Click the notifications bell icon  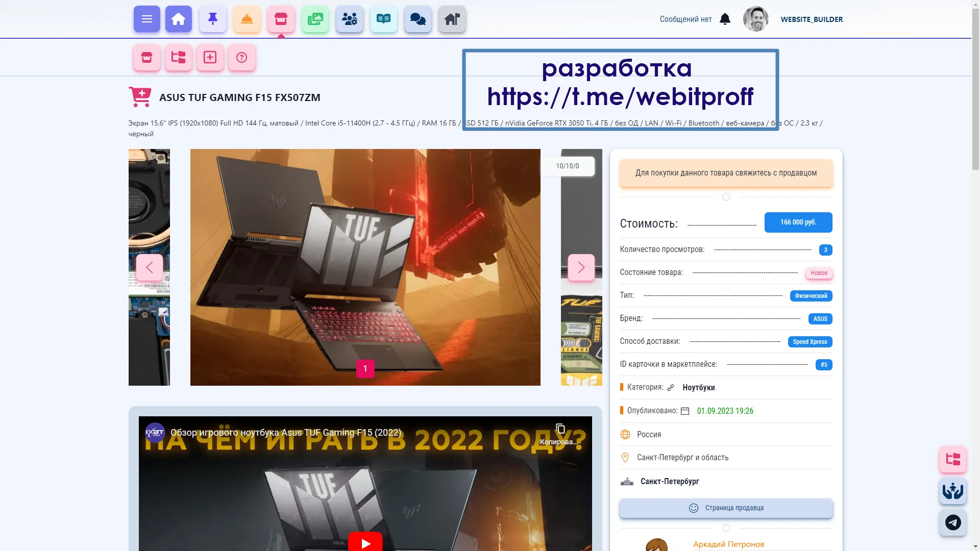pos(725,19)
